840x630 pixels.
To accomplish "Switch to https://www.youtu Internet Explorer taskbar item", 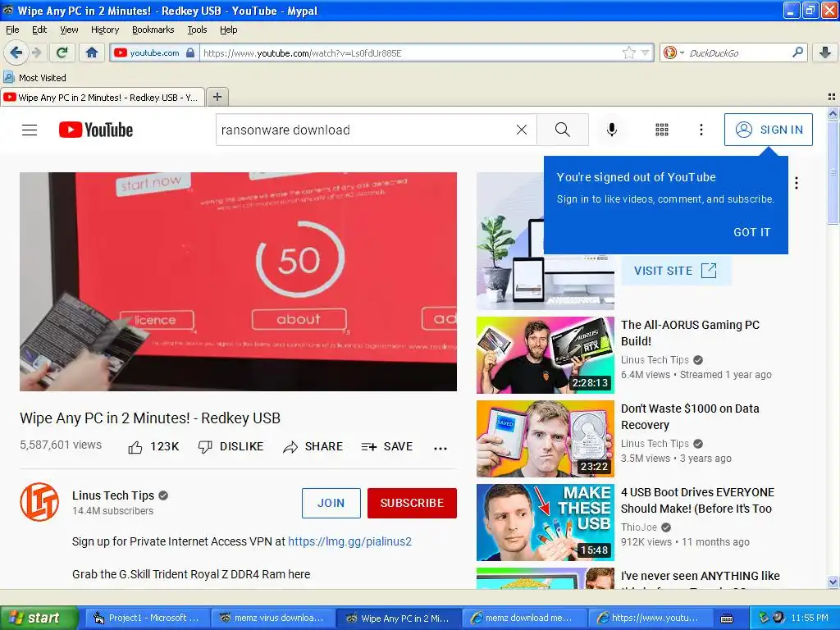I will 650,619.
